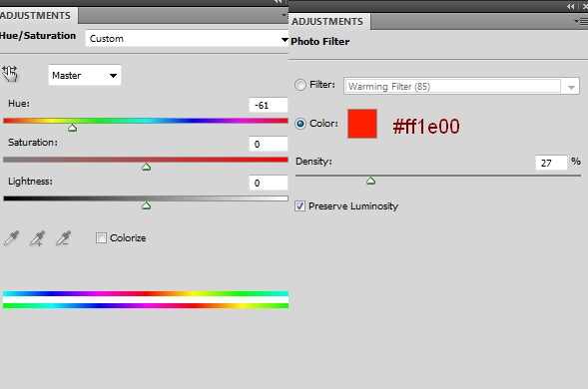Open the Warming Filter (85) dropdown
The image size is (588, 389).
(461, 86)
